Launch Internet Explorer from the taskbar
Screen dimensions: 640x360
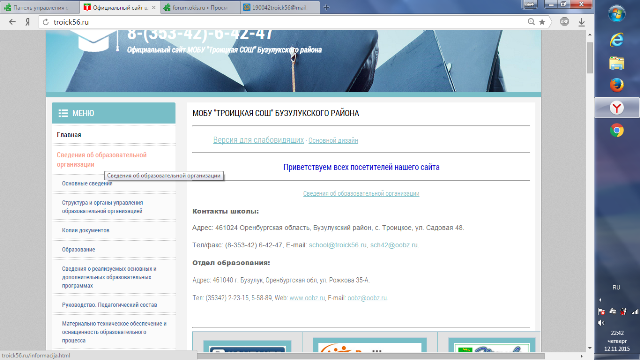(617, 40)
